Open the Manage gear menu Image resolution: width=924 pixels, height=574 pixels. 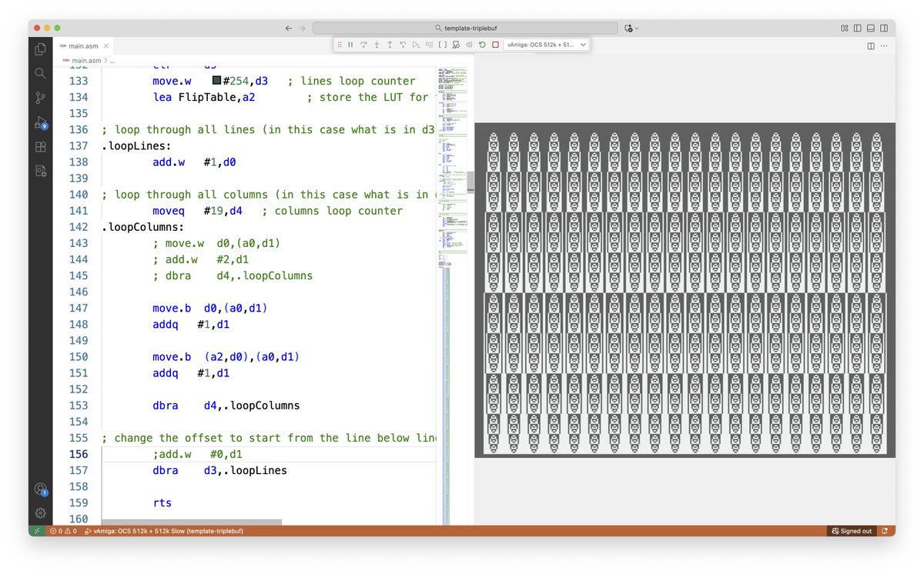pos(40,513)
